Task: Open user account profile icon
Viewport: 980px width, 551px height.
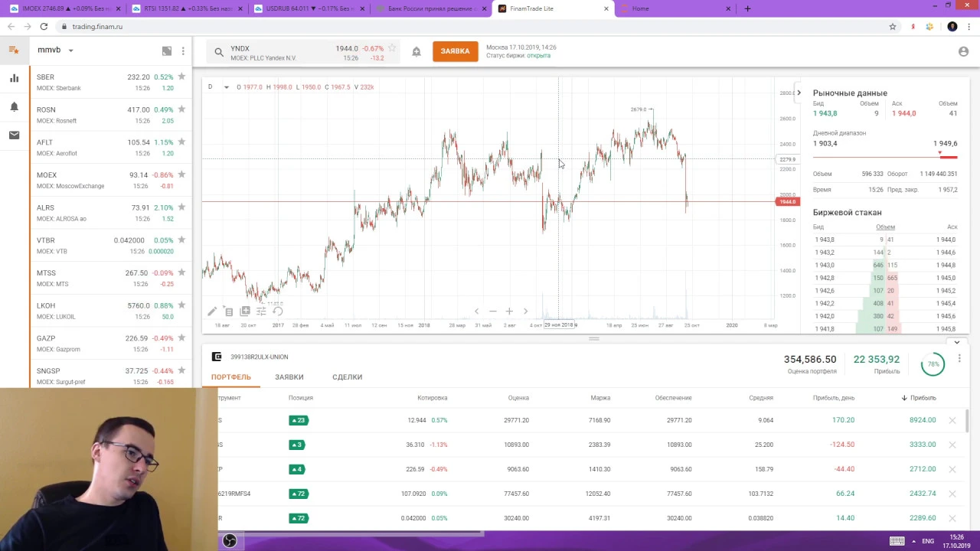Action: pos(963,51)
